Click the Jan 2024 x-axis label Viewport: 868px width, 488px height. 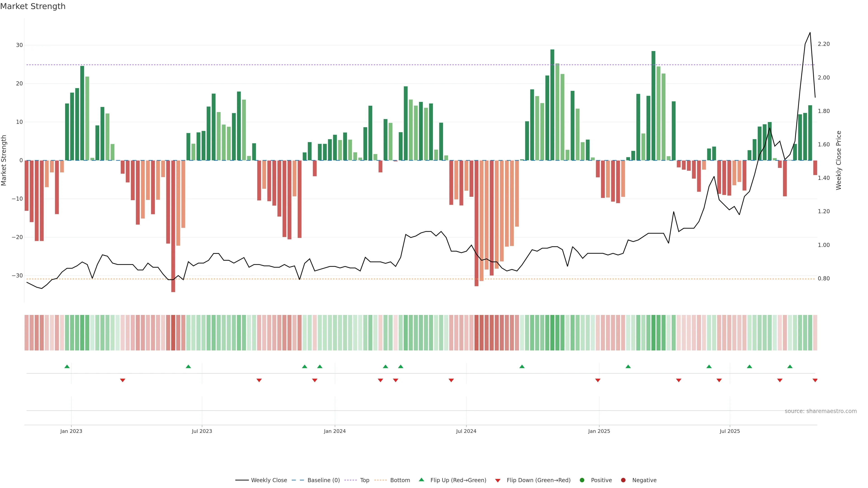pyautogui.click(x=335, y=431)
